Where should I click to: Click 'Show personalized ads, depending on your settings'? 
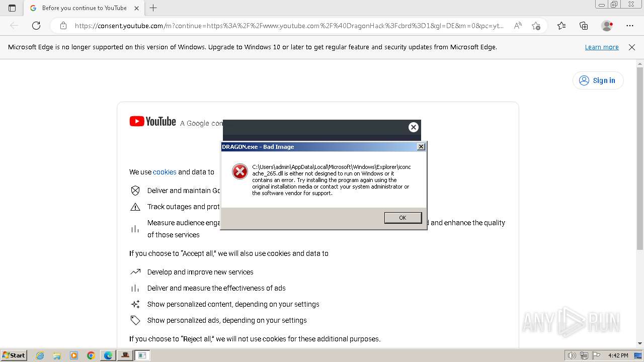point(227,320)
